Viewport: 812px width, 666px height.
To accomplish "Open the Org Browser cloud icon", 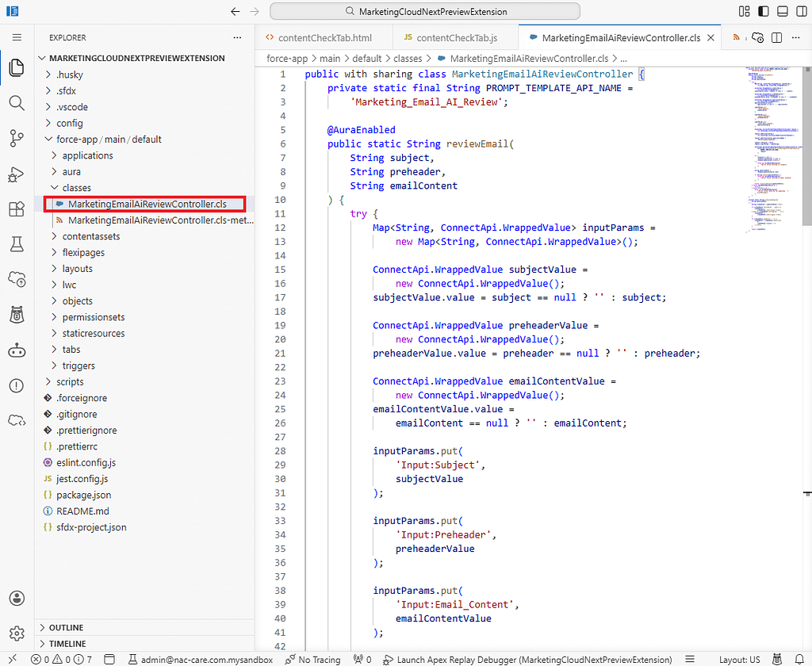I will click(x=17, y=279).
